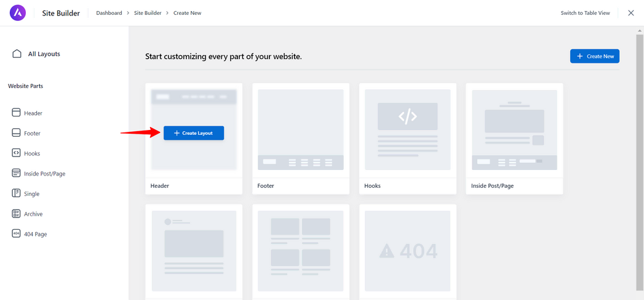The width and height of the screenshot is (644, 300).
Task: Click the Astra logo icon
Action: (18, 13)
